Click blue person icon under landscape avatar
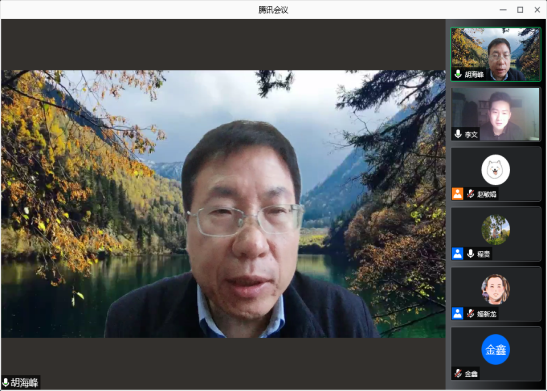 457,254
